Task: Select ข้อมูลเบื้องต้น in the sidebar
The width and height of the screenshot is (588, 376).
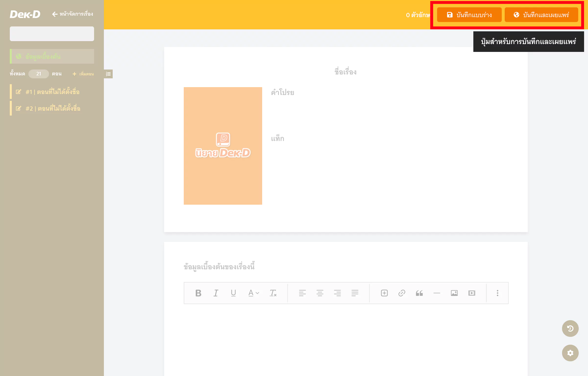Action: coord(52,56)
